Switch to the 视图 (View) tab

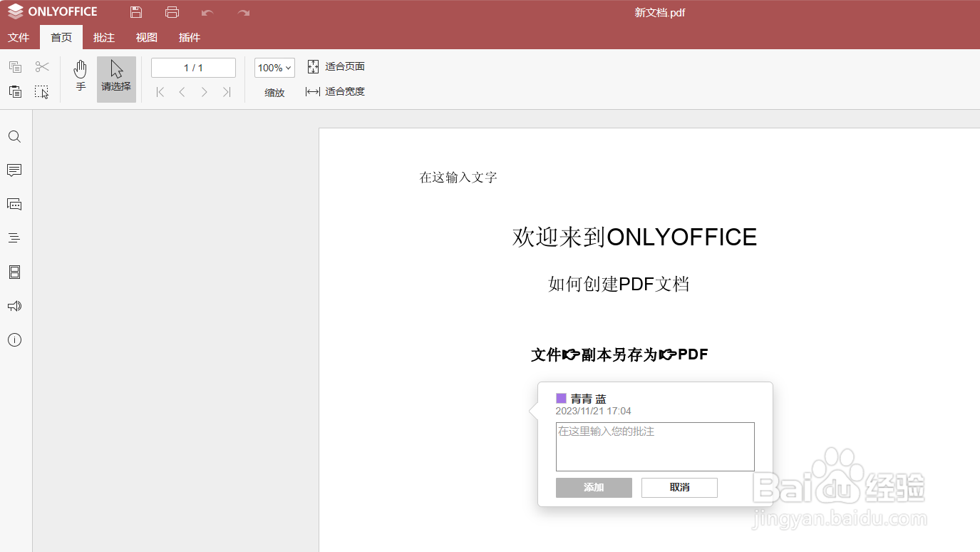pos(147,37)
